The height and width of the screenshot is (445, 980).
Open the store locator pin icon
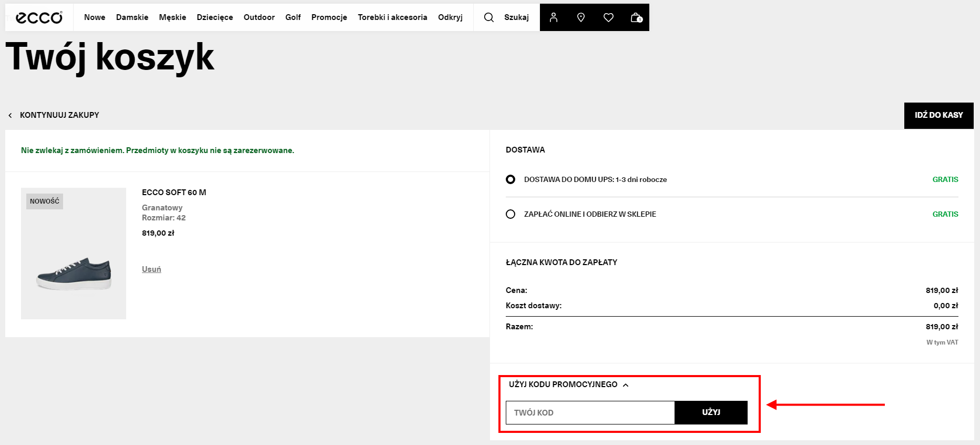click(x=581, y=17)
